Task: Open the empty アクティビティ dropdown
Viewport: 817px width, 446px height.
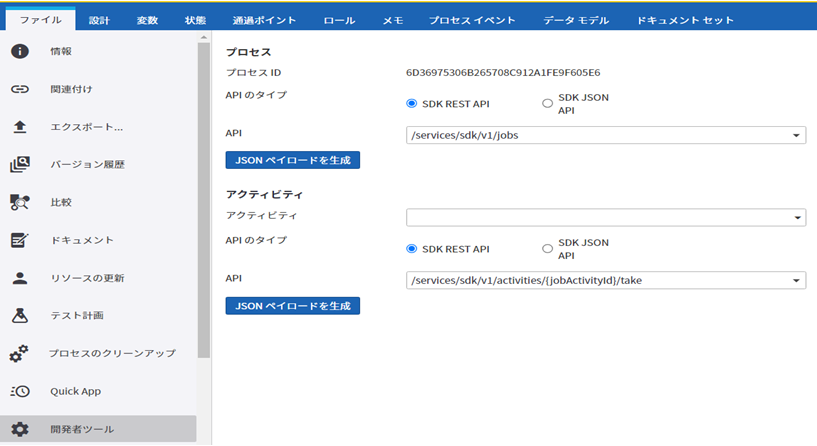Action: [x=606, y=217]
